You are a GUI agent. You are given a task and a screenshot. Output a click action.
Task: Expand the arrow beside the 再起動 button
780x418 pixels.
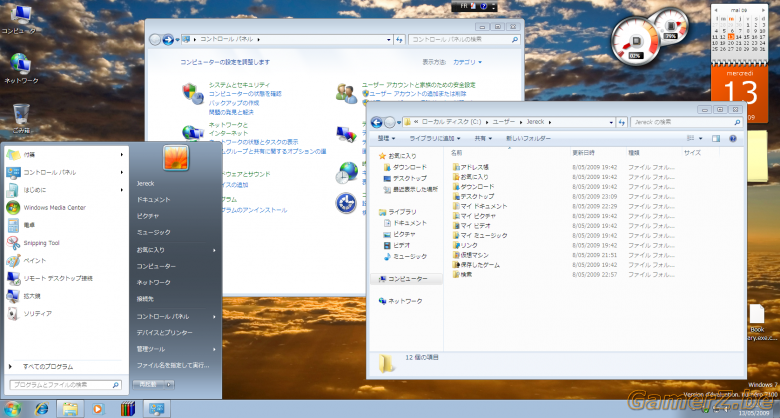tap(169, 385)
